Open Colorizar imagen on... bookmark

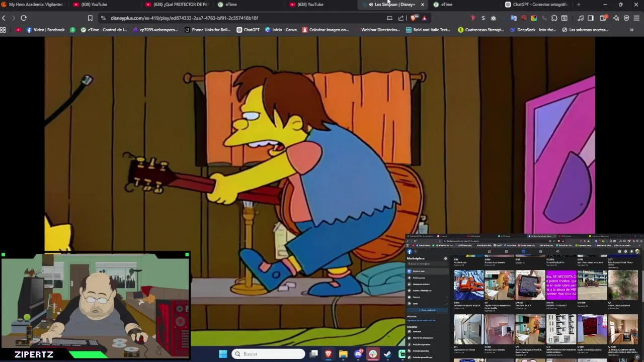click(325, 30)
